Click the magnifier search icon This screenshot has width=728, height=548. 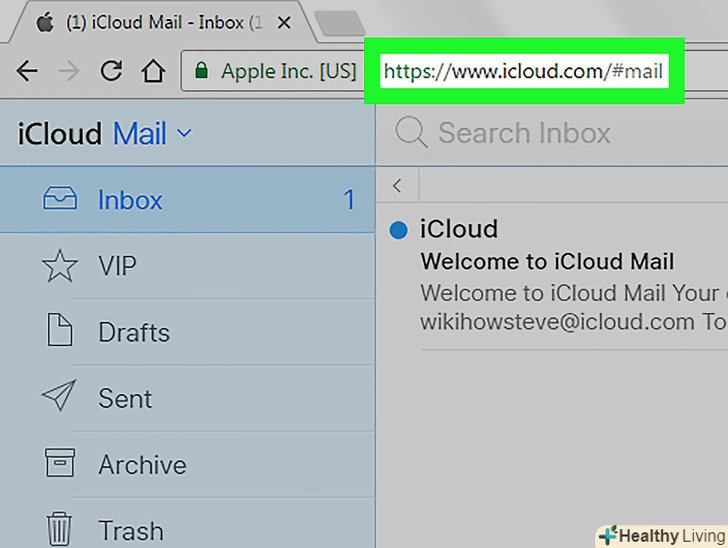410,132
